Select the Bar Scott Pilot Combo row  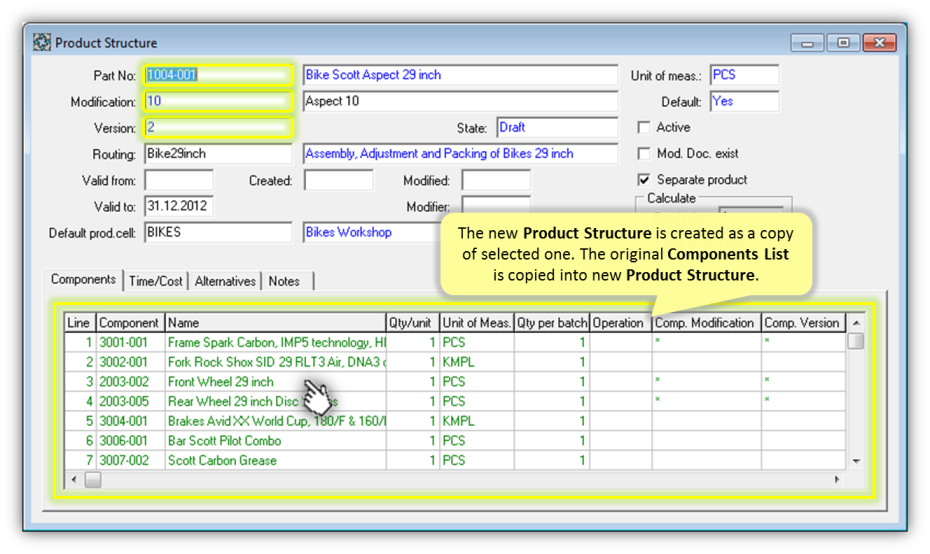click(x=455, y=441)
